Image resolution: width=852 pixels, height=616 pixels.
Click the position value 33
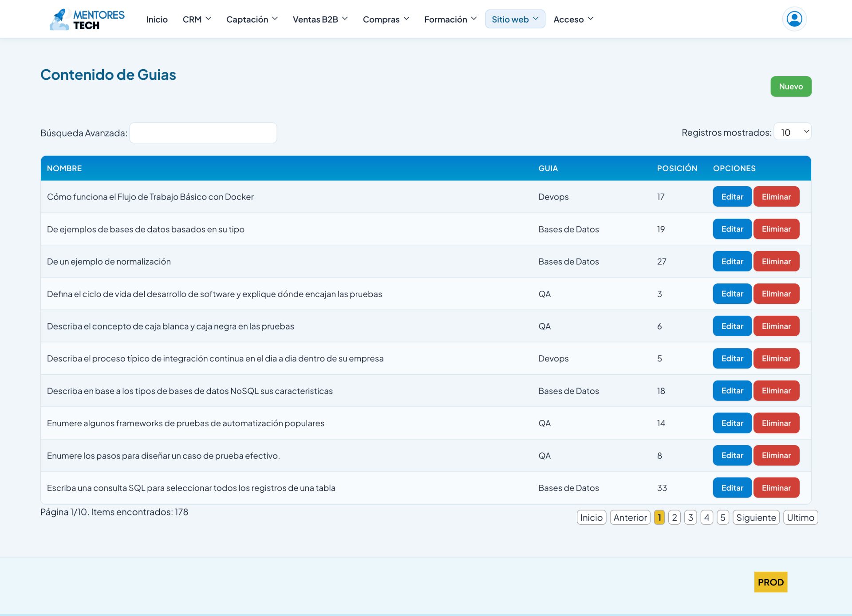[x=662, y=488]
